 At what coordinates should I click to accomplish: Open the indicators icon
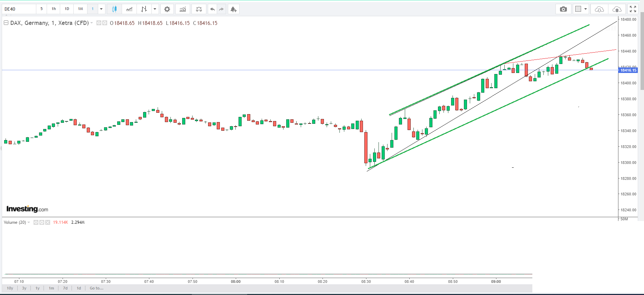183,9
